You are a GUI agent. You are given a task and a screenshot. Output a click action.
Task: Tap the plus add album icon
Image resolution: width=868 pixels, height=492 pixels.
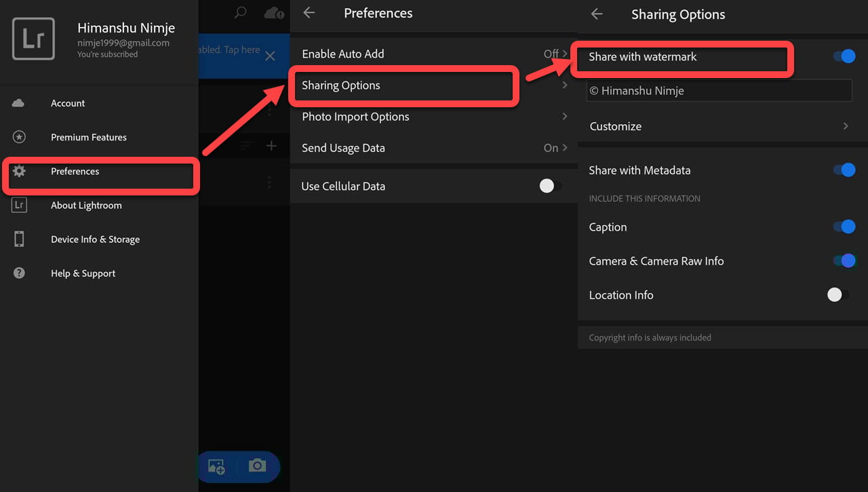271,146
